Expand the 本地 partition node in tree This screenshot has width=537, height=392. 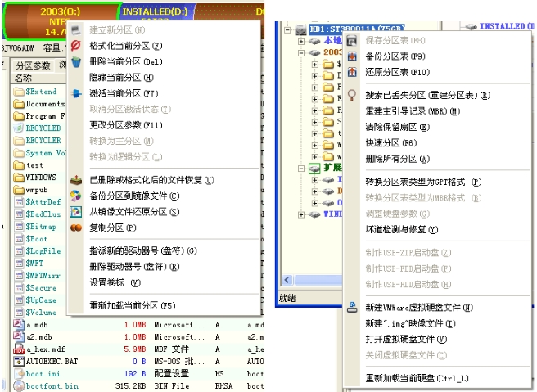point(302,40)
